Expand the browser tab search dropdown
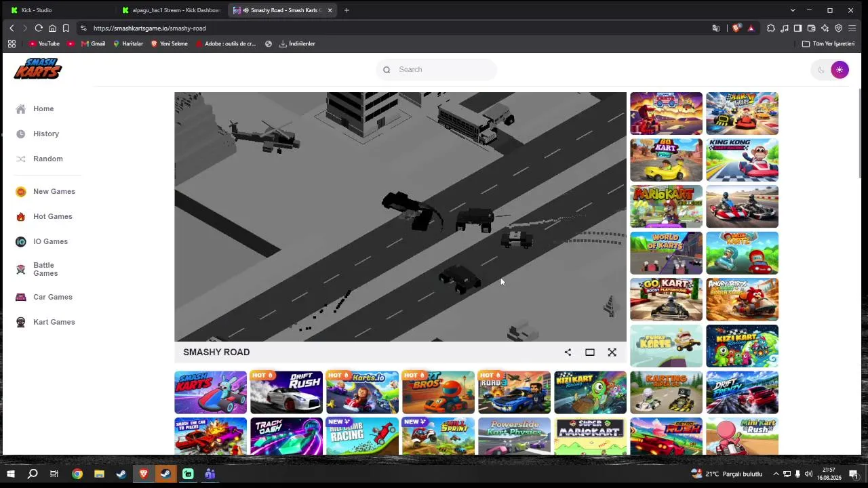This screenshot has width=868, height=488. coord(793,10)
